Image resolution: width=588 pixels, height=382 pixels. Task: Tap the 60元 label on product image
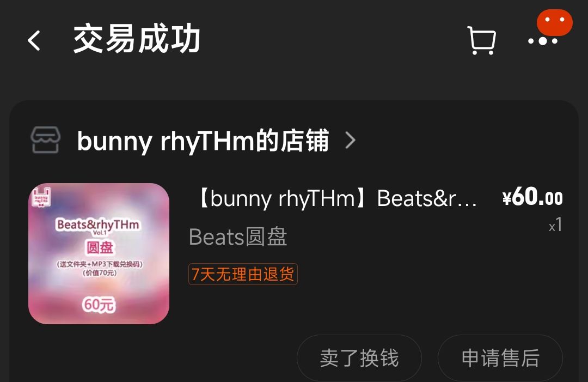pos(99,304)
